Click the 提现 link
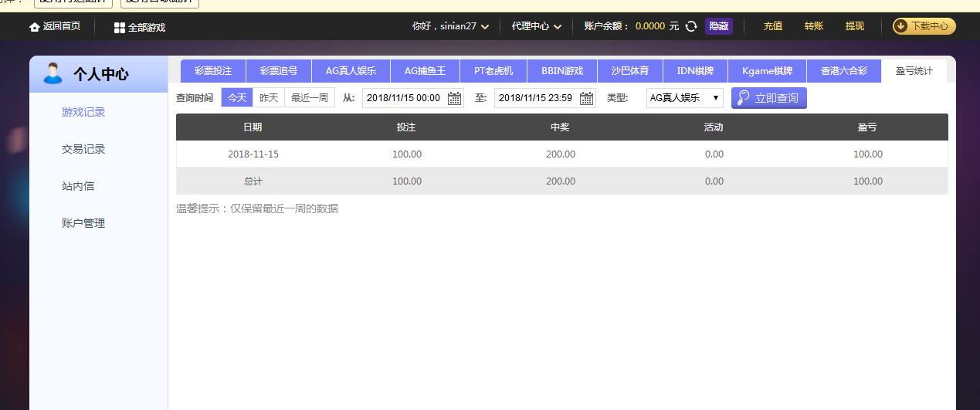980x410 pixels. pyautogui.click(x=855, y=26)
